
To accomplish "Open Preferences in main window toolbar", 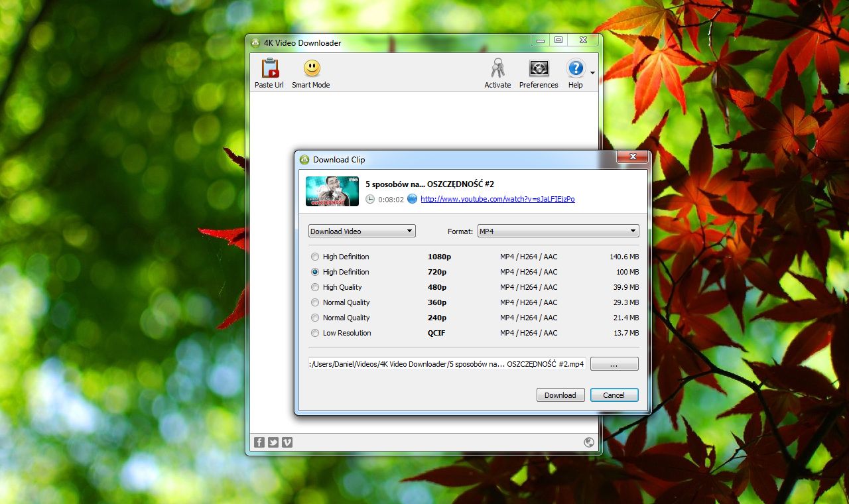I will 539,68.
